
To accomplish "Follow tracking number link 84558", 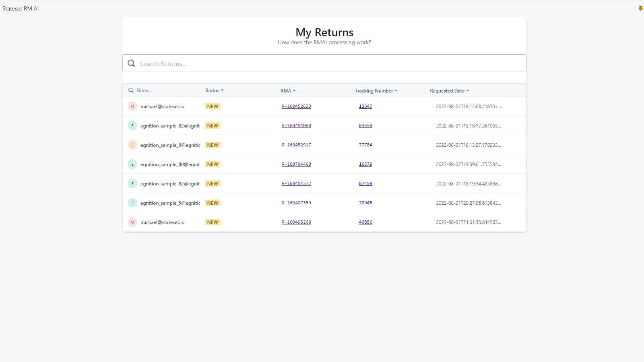I will tap(365, 125).
